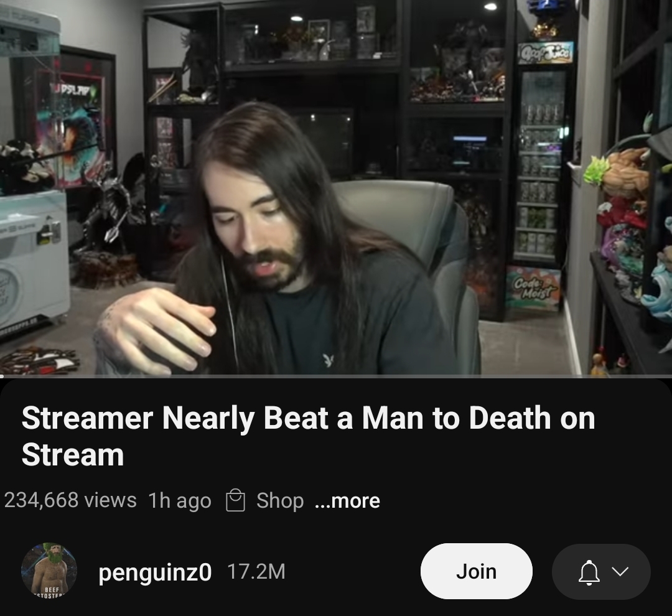Click the notification bell icon
Image resolution: width=672 pixels, height=616 pixels.
tap(589, 572)
